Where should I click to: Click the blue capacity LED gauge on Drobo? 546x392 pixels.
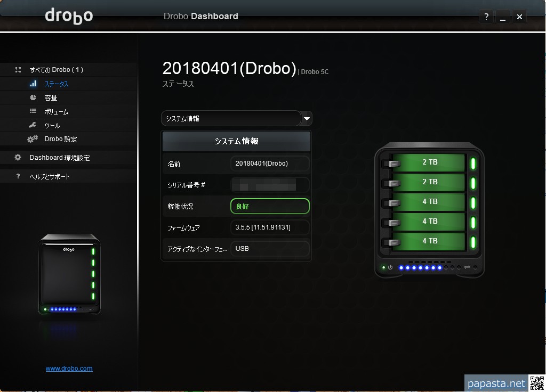(x=421, y=267)
